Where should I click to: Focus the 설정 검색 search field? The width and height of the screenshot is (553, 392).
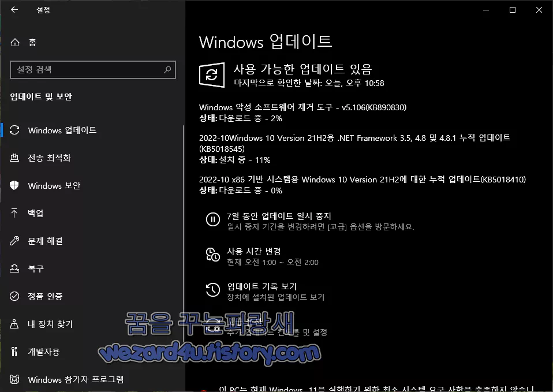pos(93,69)
